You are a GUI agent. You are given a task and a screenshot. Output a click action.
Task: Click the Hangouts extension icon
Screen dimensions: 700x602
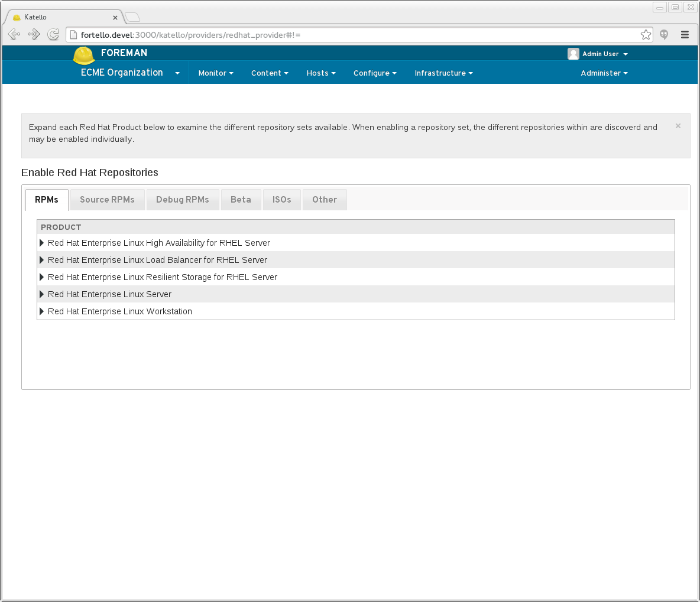pyautogui.click(x=664, y=34)
